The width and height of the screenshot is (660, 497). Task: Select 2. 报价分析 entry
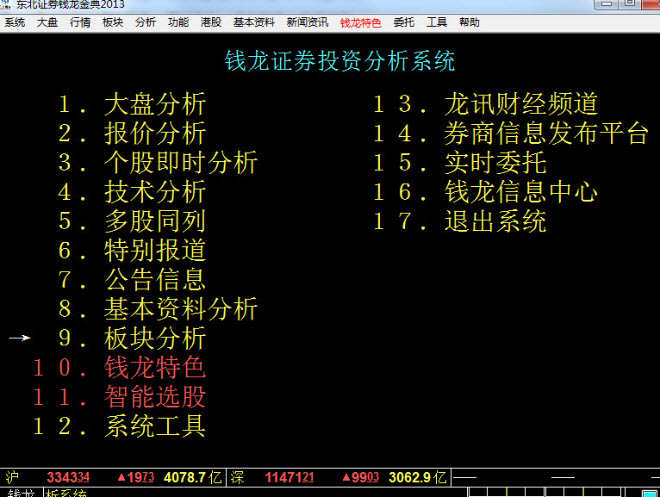132,133
